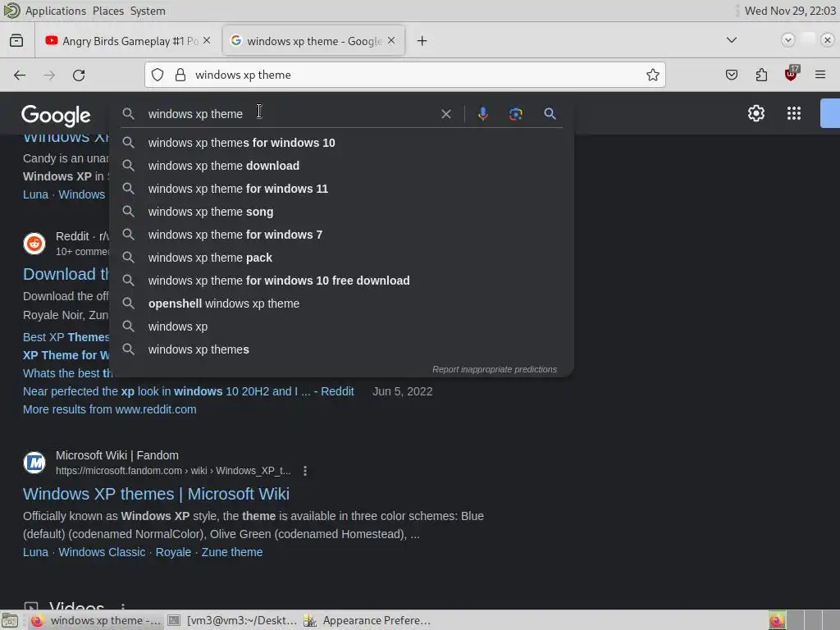Screen dimensions: 840x630
Task: Open the list all tabs chevron
Action: pos(732,40)
